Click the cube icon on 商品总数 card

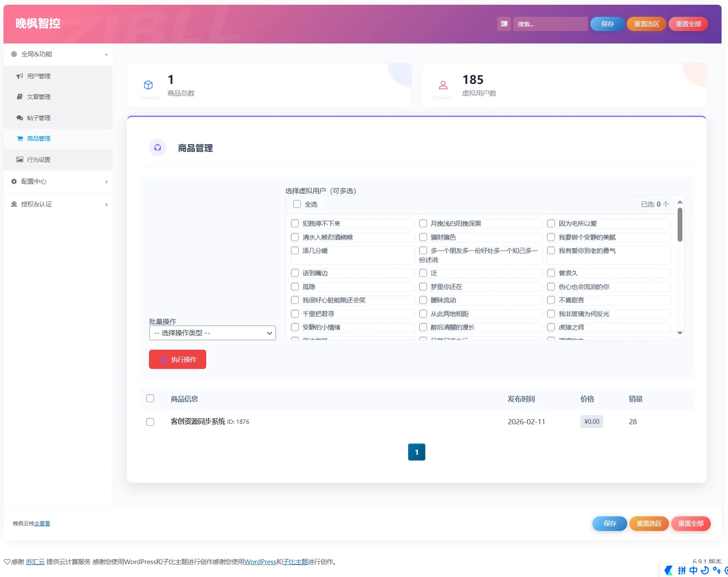(x=149, y=85)
